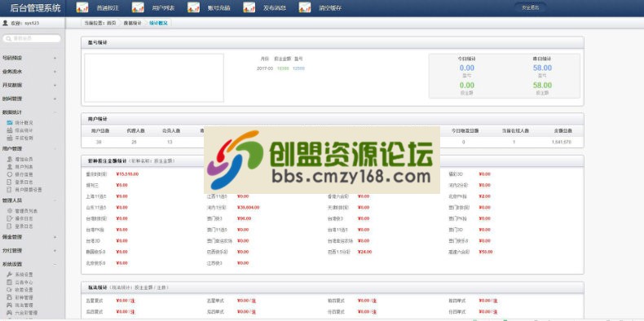Click the ¥15,310.00 amount

point(127,174)
